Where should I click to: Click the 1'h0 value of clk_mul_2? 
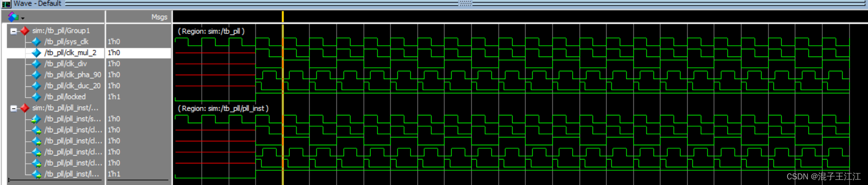click(114, 53)
